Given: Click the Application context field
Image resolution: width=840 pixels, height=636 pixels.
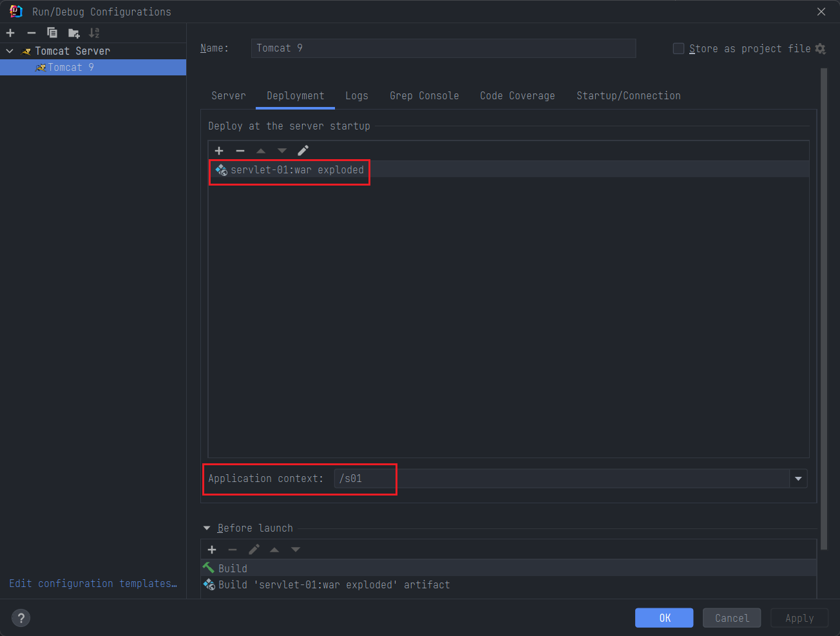Looking at the screenshot, I should coord(562,478).
